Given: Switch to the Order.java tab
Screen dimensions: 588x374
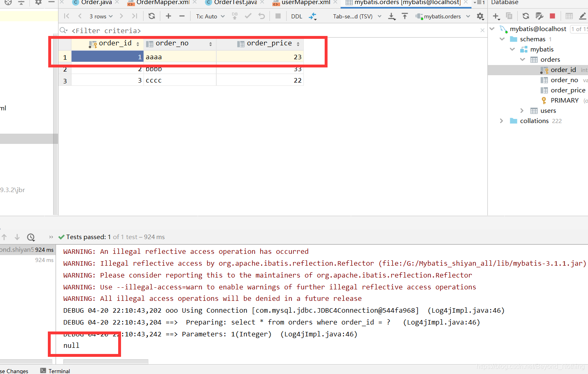Looking at the screenshot, I should point(97,2).
